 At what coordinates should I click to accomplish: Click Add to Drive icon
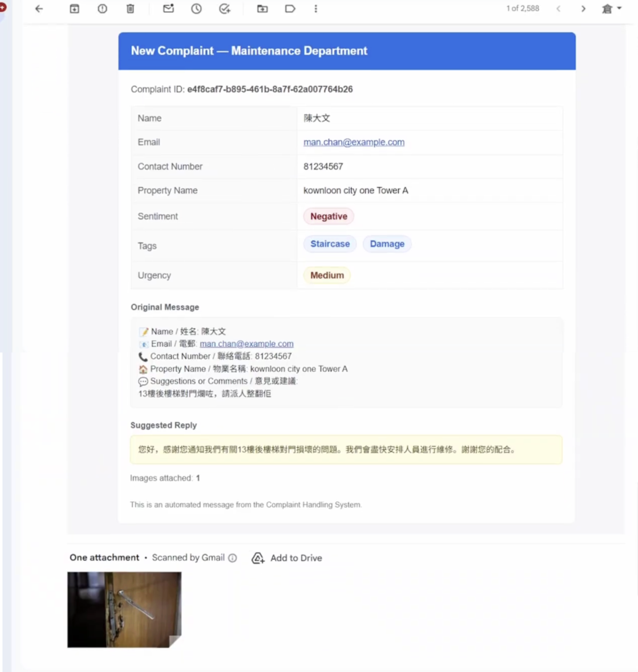pos(258,558)
